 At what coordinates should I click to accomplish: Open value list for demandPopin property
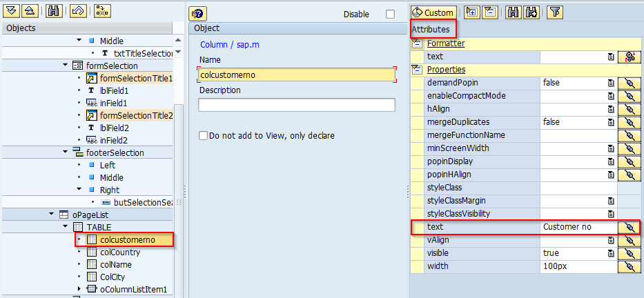(x=611, y=83)
